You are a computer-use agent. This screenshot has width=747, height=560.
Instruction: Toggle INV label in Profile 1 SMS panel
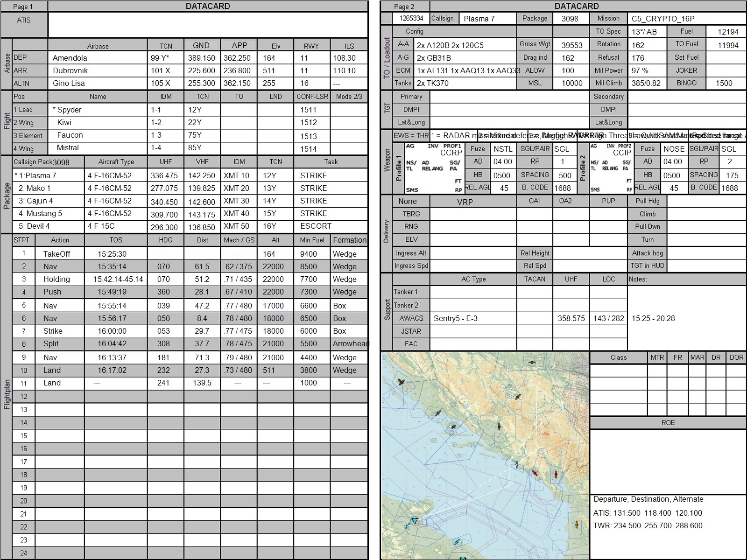coord(433,146)
